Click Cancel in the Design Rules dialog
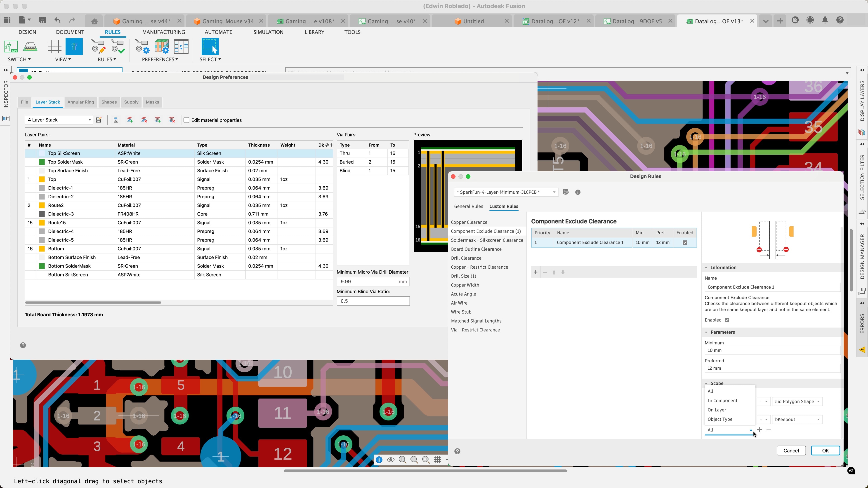 point(791,450)
